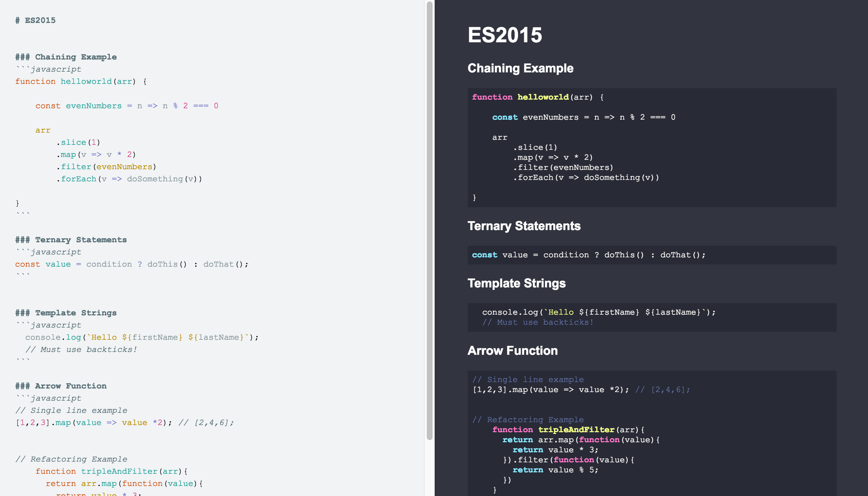Click the ".filter(evenNumbers)" line in the editor
Image resolution: width=868 pixels, height=496 pixels.
(x=106, y=166)
